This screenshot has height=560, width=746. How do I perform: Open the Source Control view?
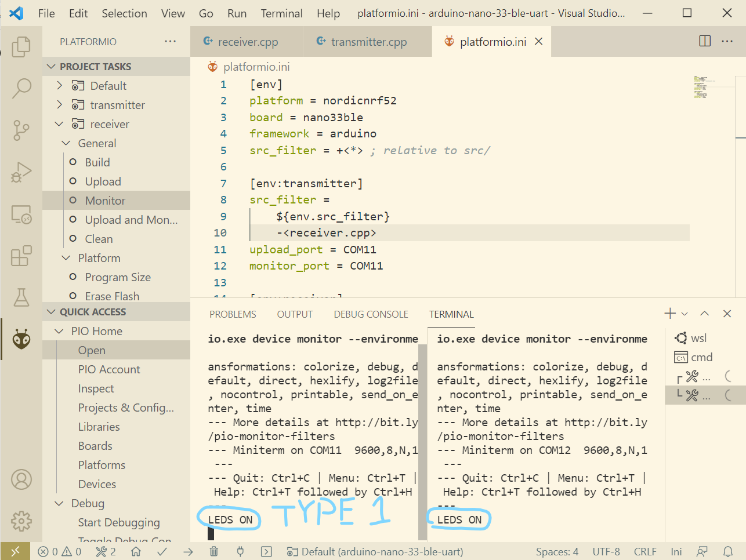(x=21, y=130)
